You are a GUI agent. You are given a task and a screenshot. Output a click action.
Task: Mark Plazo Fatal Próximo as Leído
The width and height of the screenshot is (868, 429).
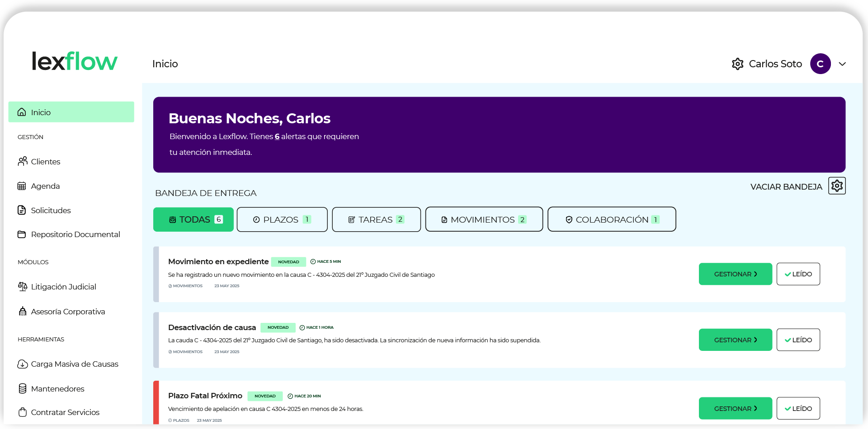click(x=798, y=409)
